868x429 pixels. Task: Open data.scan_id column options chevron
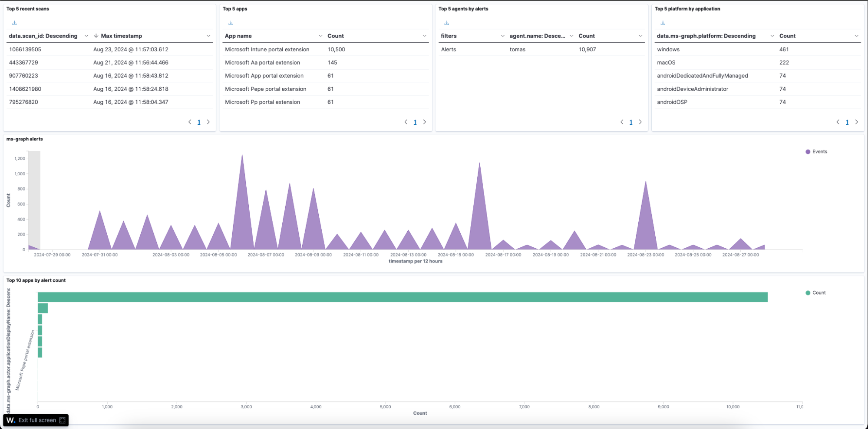point(86,36)
